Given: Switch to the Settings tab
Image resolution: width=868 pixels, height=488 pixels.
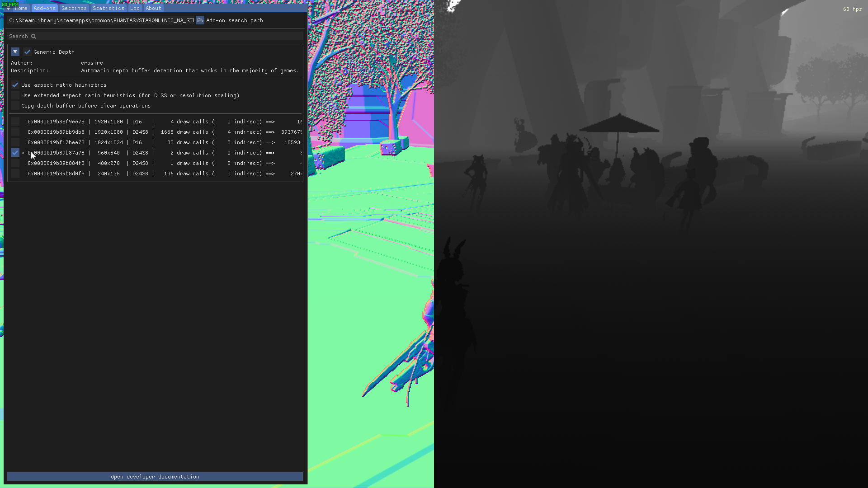Looking at the screenshot, I should click(74, 8).
